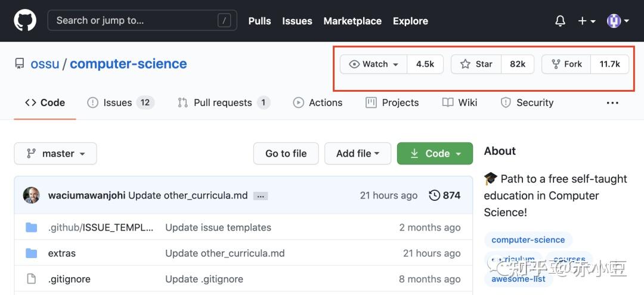Click the commit history clock icon

435,195
